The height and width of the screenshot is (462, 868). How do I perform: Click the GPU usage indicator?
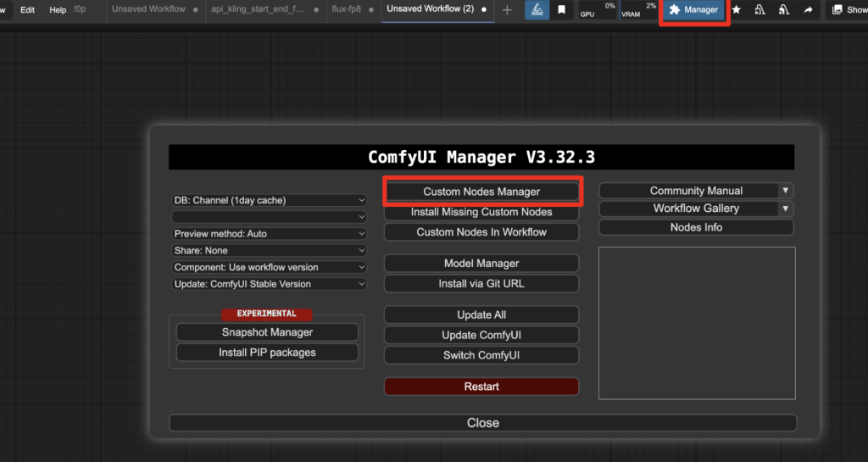pyautogui.click(x=598, y=10)
